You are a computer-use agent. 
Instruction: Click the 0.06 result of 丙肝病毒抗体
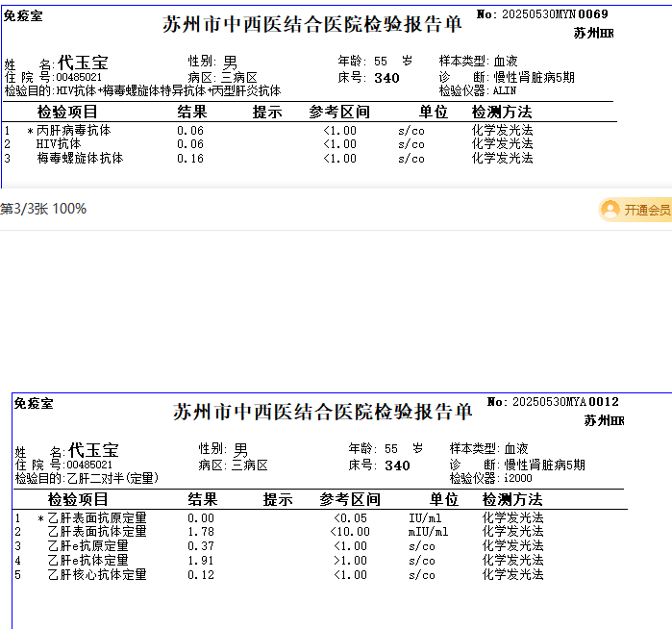(x=190, y=131)
